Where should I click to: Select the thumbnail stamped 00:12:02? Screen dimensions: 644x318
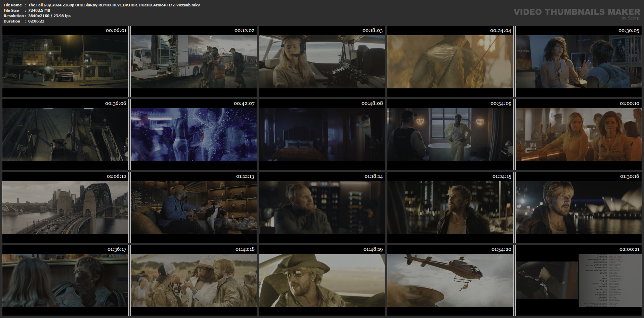click(x=194, y=62)
